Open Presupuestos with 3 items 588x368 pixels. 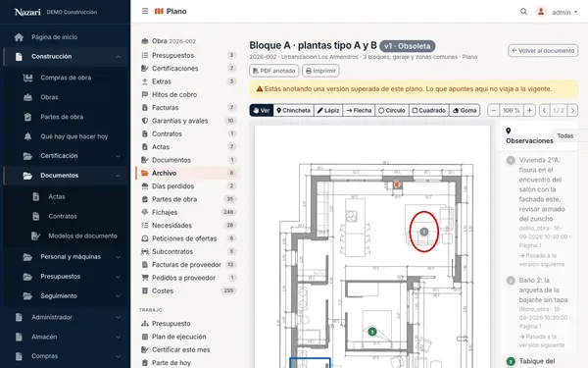[187, 55]
